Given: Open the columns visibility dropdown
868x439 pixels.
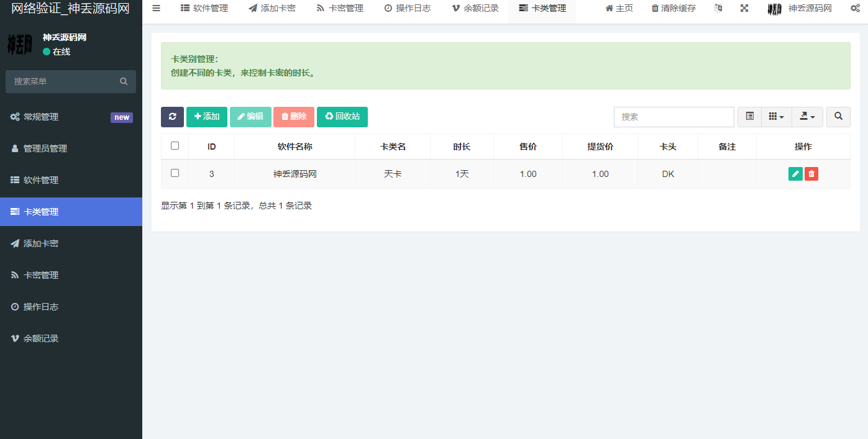Looking at the screenshot, I should pos(776,117).
